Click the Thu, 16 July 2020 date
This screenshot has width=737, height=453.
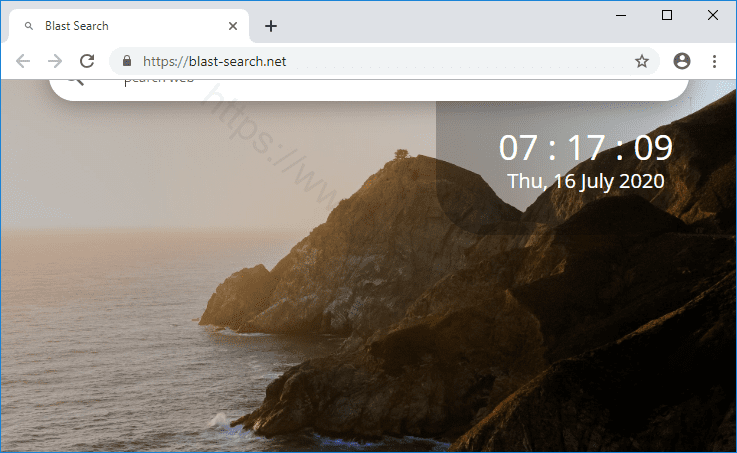[x=586, y=182]
